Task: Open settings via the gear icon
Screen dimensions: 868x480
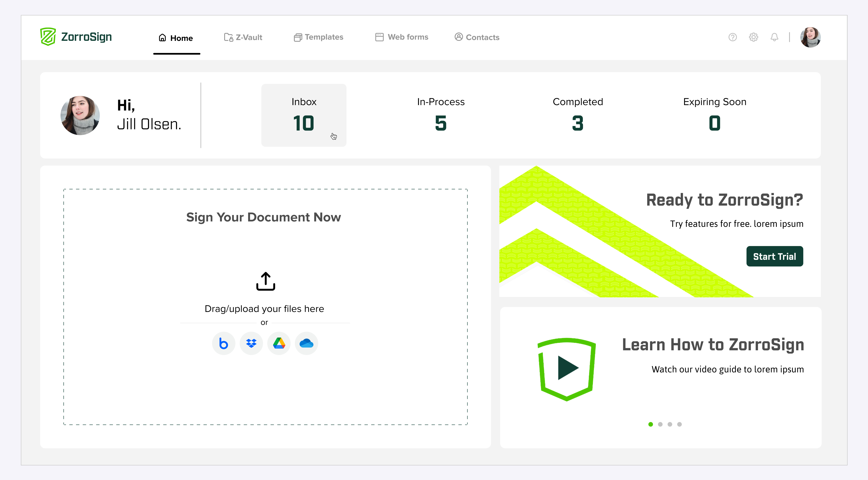Action: point(753,37)
